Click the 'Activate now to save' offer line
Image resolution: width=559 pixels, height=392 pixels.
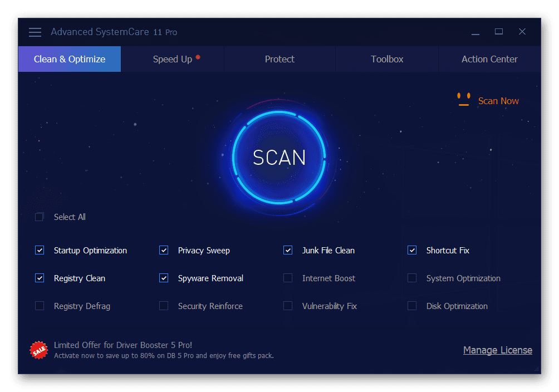click(x=164, y=356)
